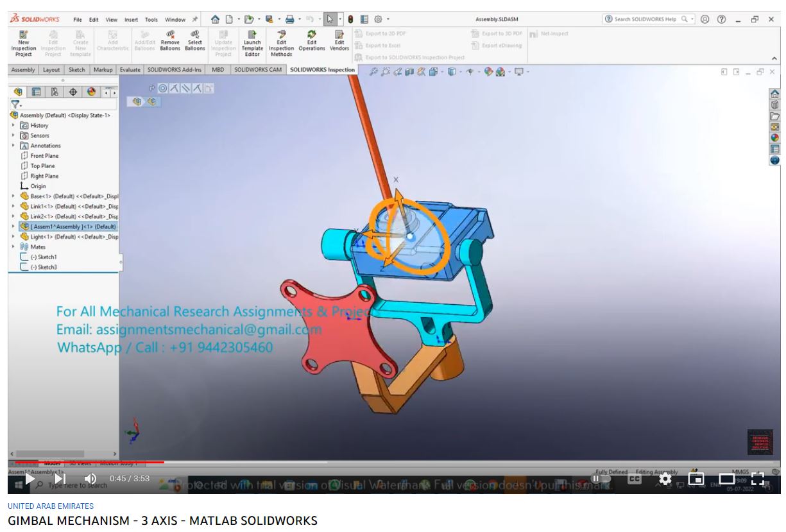Switch to the PropertyManager tab icon
Screen dimensions: 786x532
(x=37, y=92)
